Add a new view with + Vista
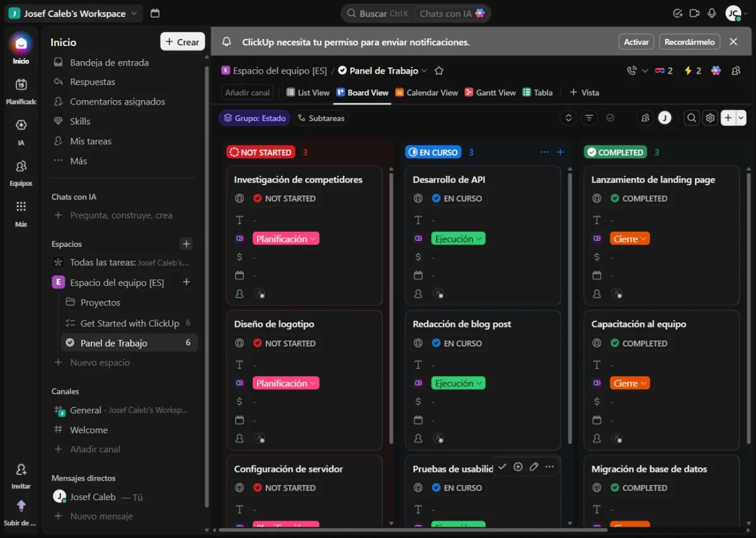Screen dimensions: 756x538 coord(584,93)
